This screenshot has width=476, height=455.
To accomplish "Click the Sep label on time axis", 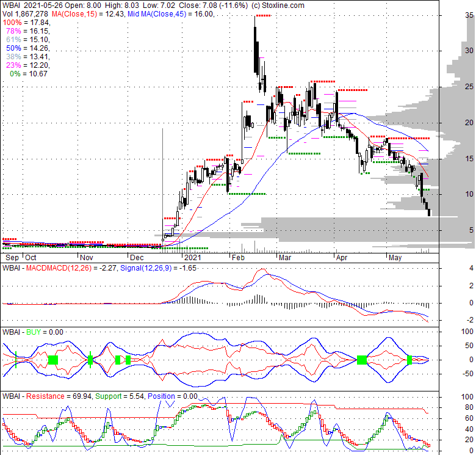I will tap(12, 258).
